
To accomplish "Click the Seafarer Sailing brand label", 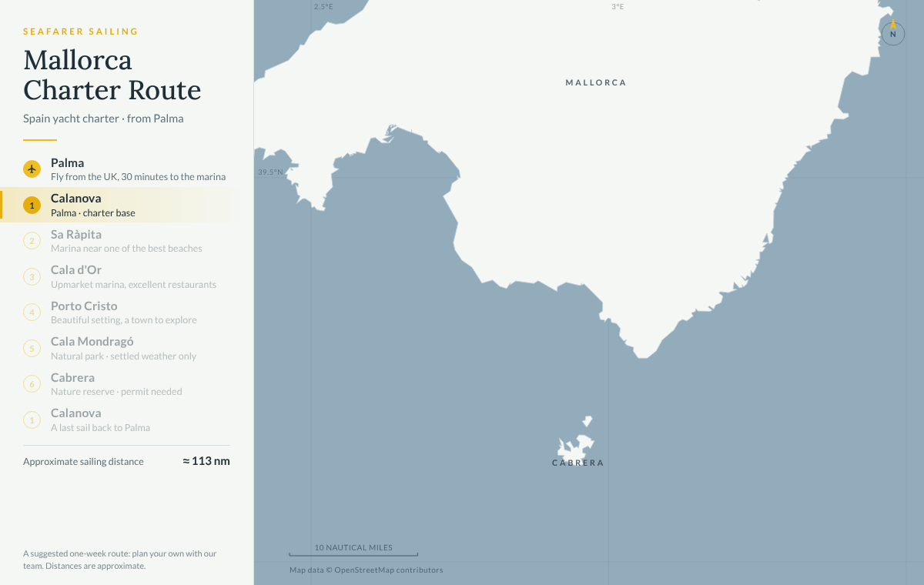I will pyautogui.click(x=81, y=32).
